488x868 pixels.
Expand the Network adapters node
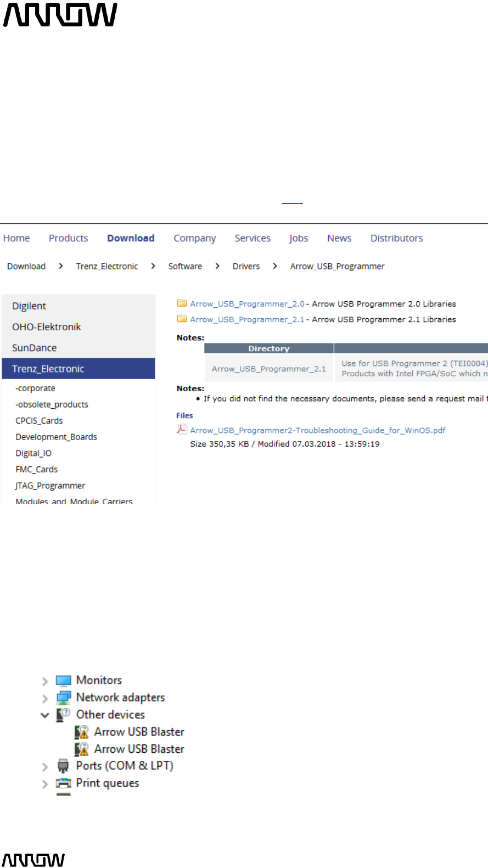click(45, 698)
